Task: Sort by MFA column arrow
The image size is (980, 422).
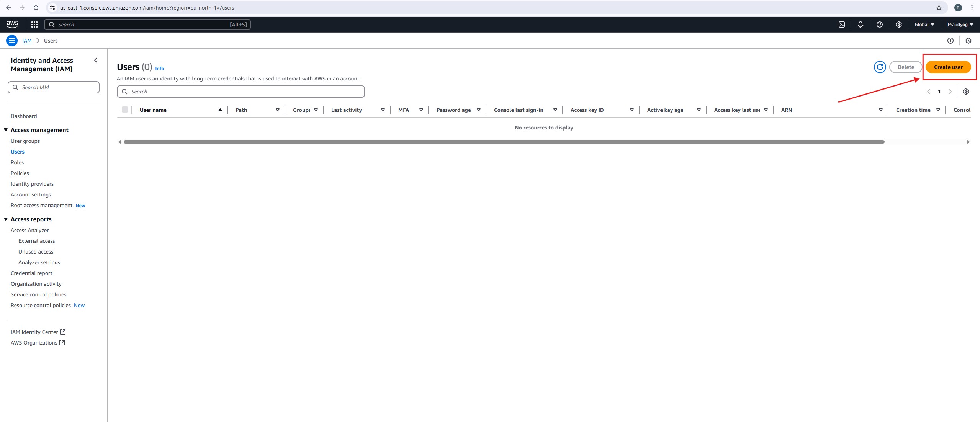Action: [x=421, y=110]
